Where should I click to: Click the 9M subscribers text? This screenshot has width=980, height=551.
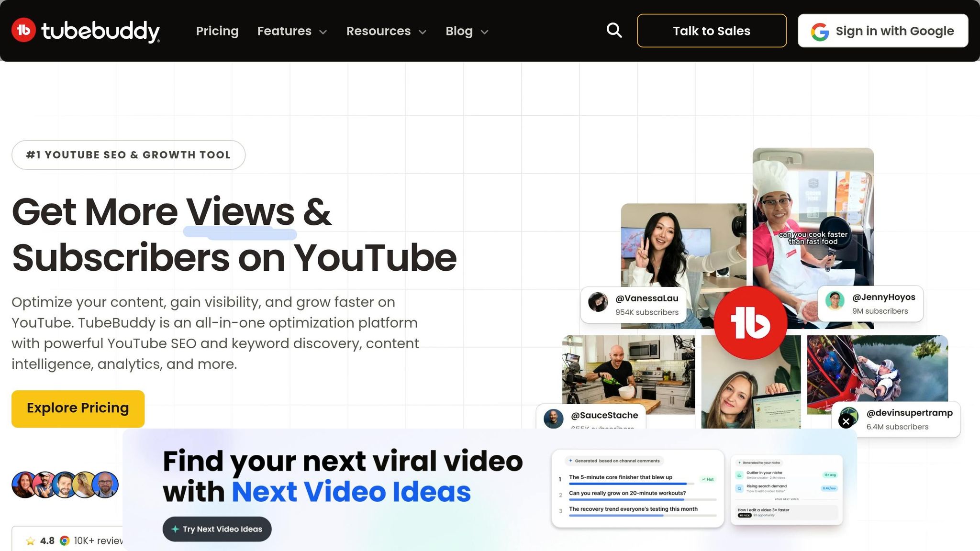(880, 311)
